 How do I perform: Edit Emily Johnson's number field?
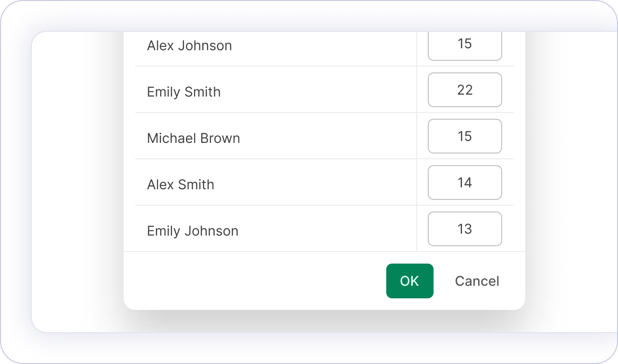point(464,229)
